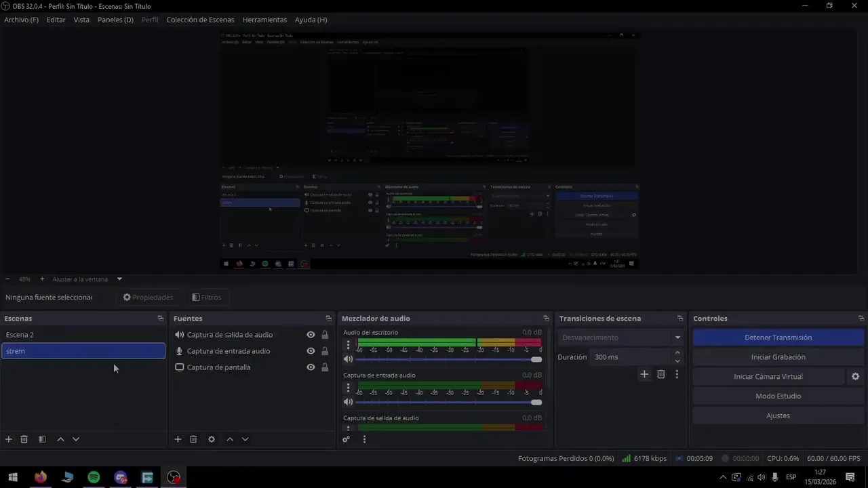Hide Captura de pantalla source
The width and height of the screenshot is (868, 488).
pos(311,367)
